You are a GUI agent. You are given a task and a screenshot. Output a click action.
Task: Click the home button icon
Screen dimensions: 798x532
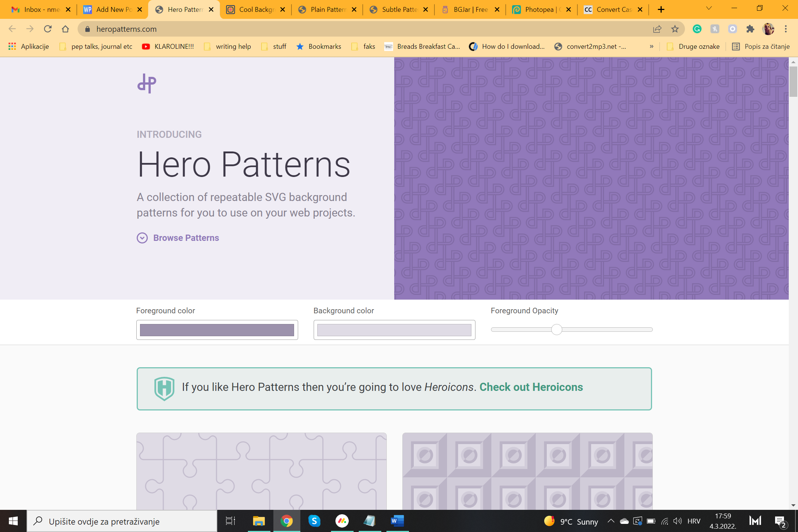[65, 29]
